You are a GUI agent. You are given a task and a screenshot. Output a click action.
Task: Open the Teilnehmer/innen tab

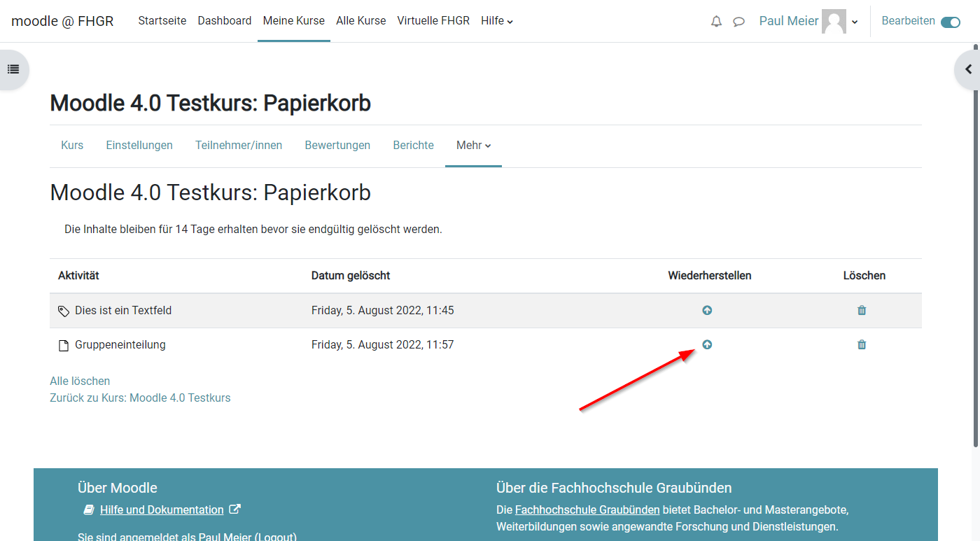pos(239,146)
